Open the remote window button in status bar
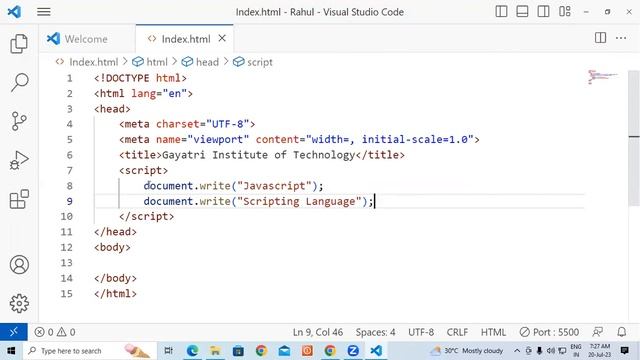640x360 pixels. (x=13, y=332)
